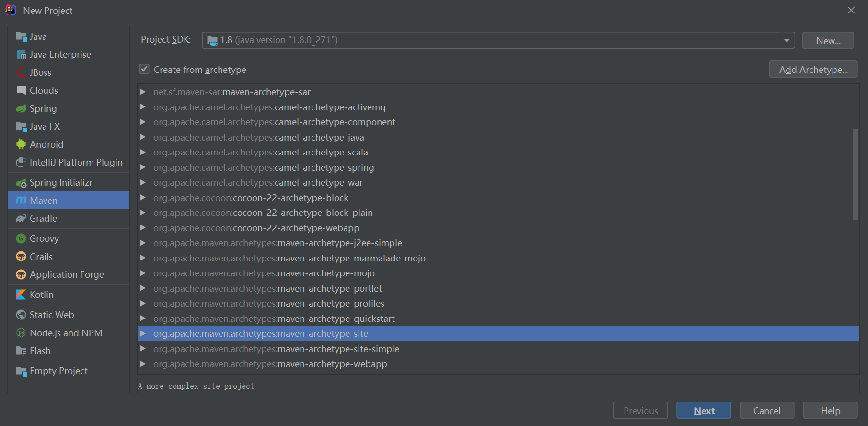Select maven-archetype-j2ee-simple row
The height and width of the screenshot is (426, 868).
[498, 243]
